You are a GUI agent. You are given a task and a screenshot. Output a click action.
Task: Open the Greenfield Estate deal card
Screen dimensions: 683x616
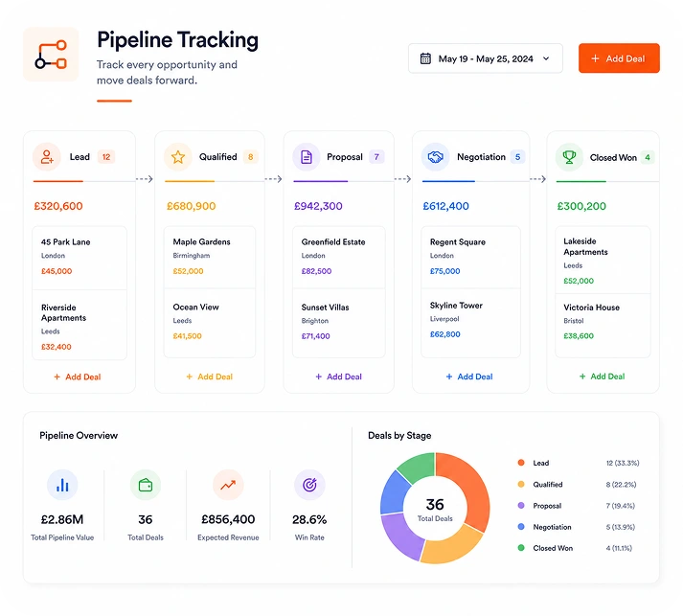coord(338,257)
